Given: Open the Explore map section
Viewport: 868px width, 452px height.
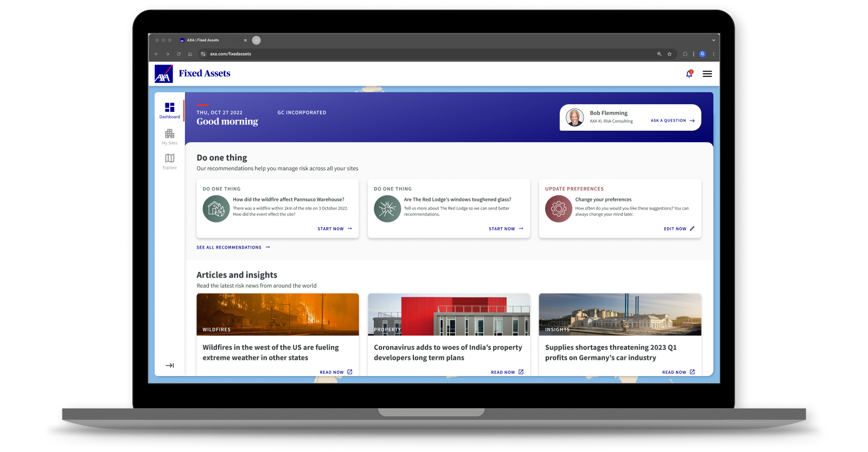Looking at the screenshot, I should click(170, 161).
